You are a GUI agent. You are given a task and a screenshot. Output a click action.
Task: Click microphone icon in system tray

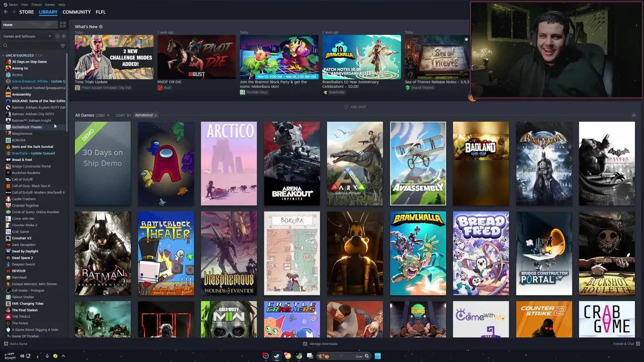[47, 356]
